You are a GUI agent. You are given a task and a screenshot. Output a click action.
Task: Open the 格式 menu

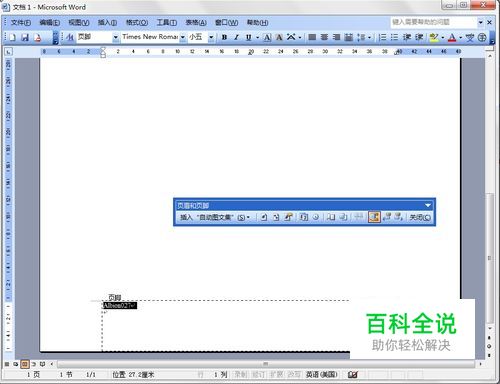click(137, 23)
